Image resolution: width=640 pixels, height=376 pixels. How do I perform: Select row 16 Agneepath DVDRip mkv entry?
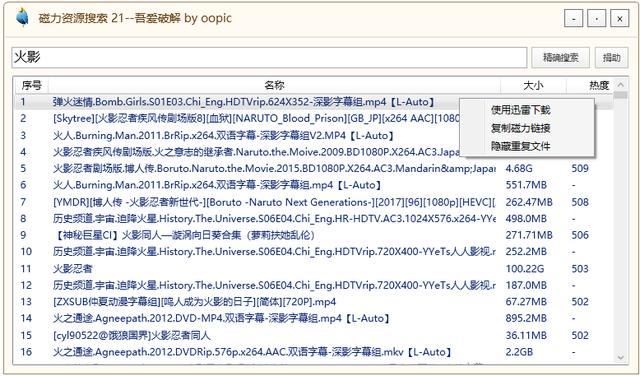coord(313,352)
